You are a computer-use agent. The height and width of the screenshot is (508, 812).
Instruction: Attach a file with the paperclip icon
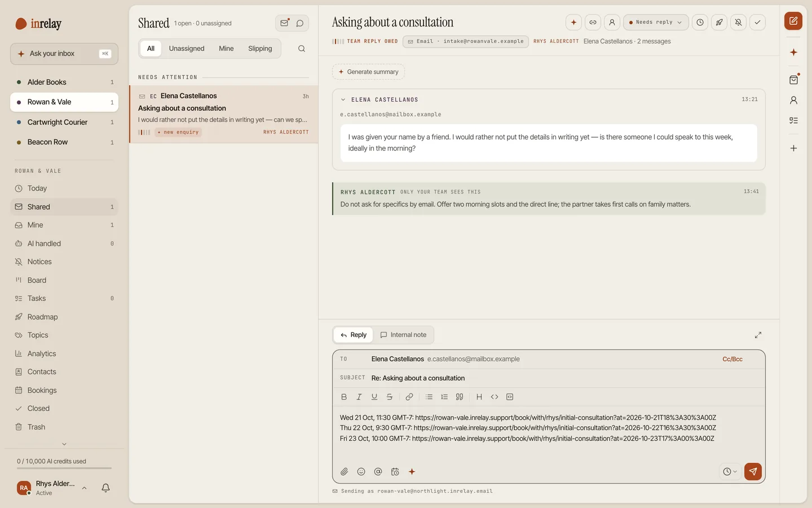coord(344,472)
